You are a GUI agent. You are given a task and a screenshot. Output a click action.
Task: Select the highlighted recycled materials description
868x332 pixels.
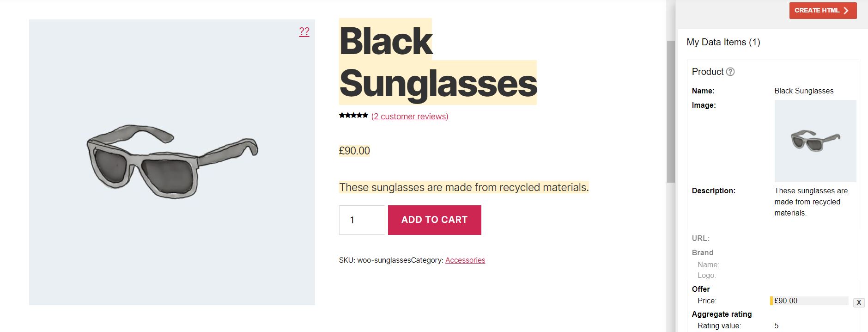click(463, 187)
